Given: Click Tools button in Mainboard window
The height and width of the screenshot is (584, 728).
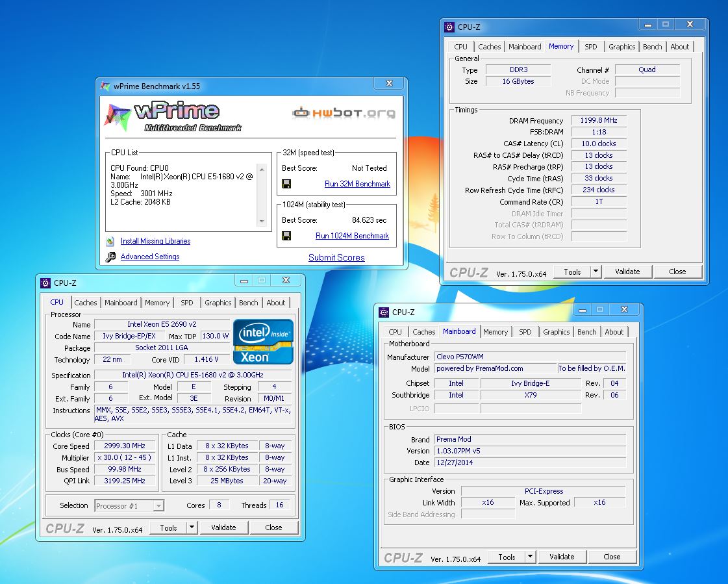Looking at the screenshot, I should point(507,557).
